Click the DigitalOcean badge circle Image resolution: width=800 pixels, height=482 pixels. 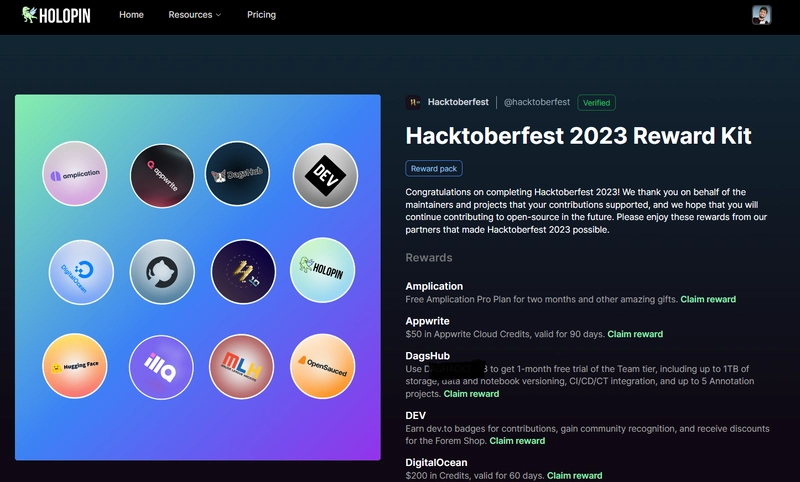[x=81, y=272]
